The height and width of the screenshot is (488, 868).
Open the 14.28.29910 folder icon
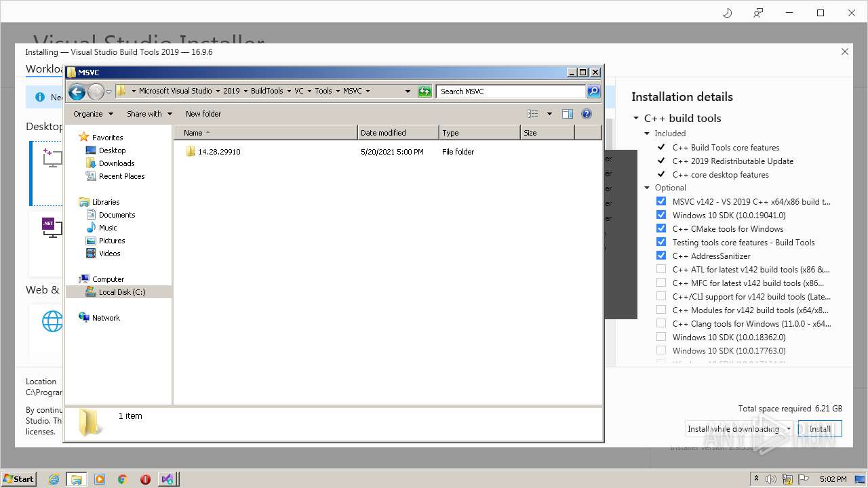coord(191,152)
